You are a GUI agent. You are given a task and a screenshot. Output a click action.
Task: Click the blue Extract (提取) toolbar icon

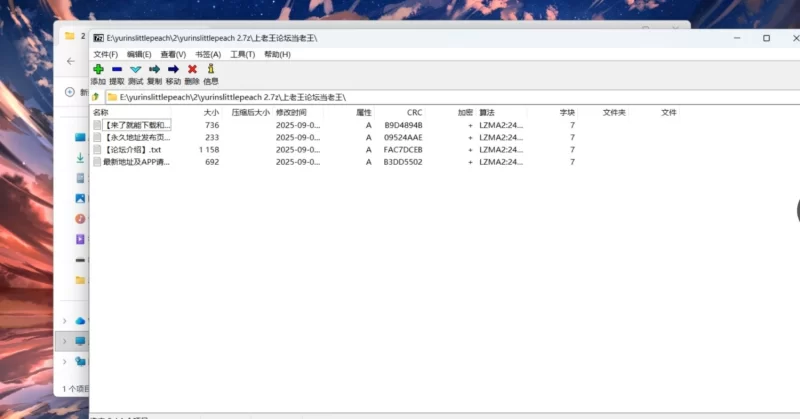click(x=117, y=70)
